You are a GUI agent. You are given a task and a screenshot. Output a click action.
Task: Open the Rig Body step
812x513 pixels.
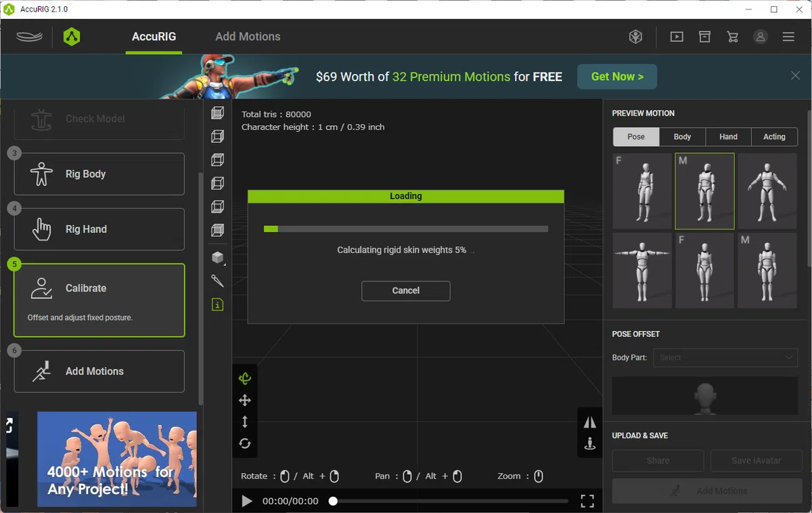pyautogui.click(x=99, y=174)
